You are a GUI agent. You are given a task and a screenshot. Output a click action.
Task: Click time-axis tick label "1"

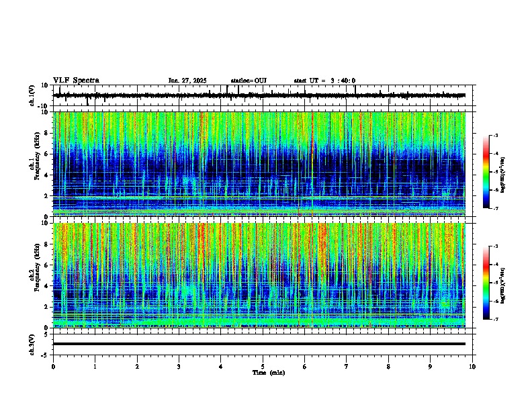(95, 367)
